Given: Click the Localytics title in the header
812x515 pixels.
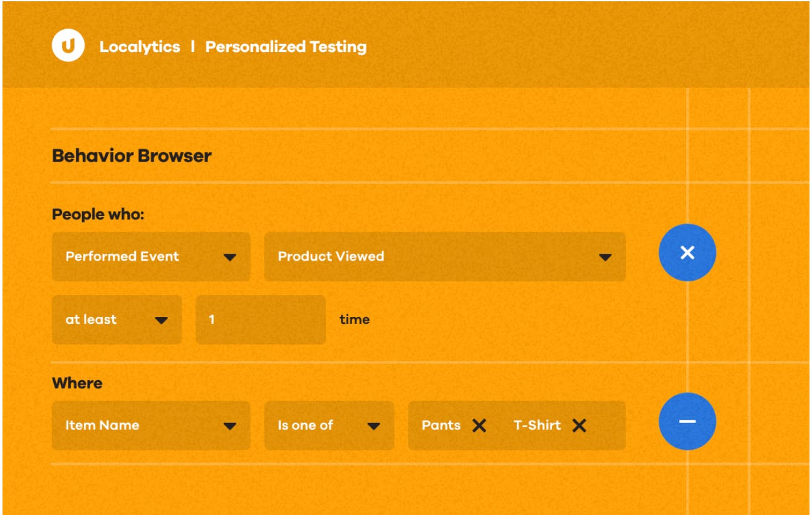Looking at the screenshot, I should point(139,47).
